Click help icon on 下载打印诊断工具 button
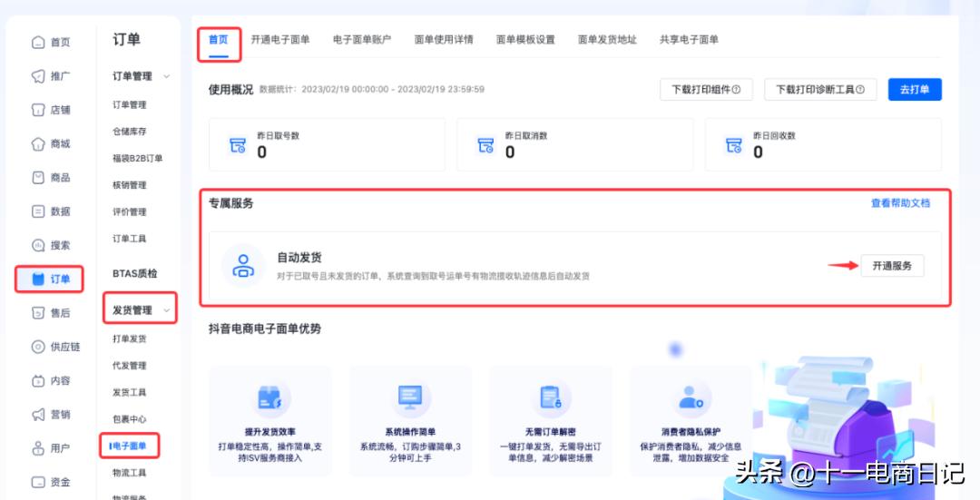 click(x=860, y=89)
